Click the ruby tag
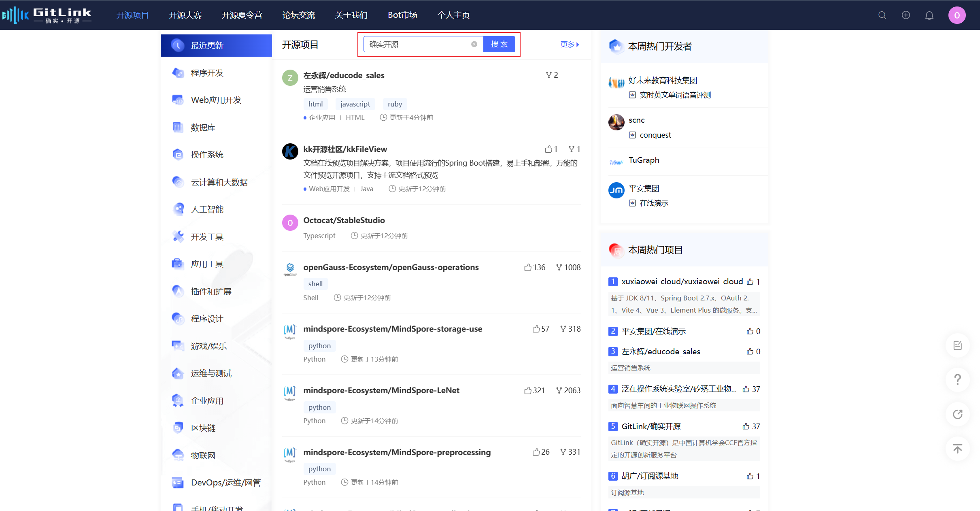This screenshot has height=511, width=980. click(395, 104)
